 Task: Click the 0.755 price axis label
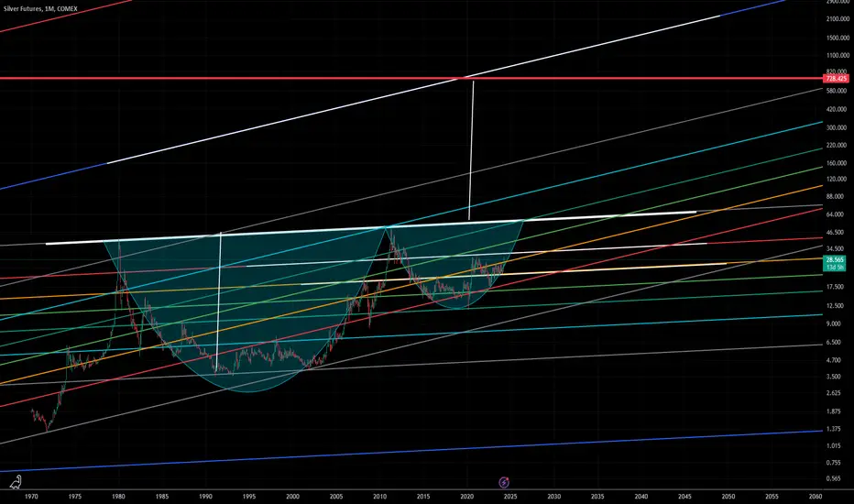point(834,463)
